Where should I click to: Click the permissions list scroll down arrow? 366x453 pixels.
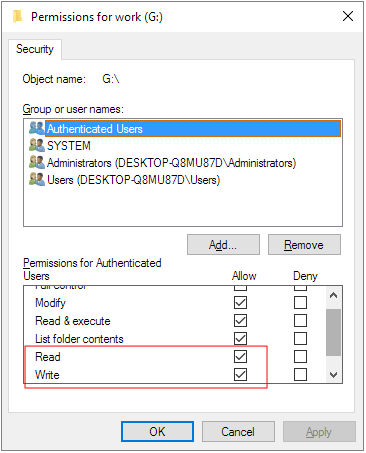point(333,374)
